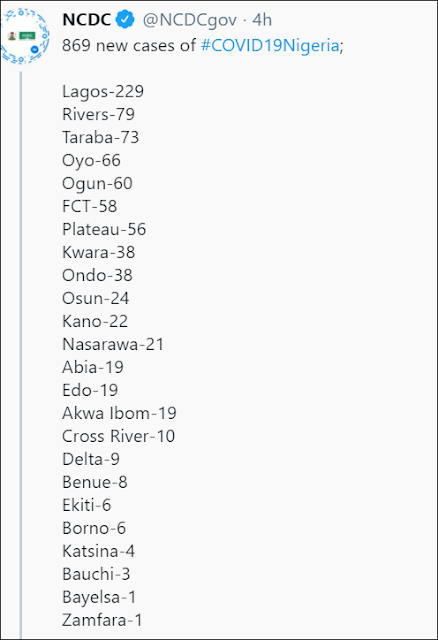Viewport: 438px width, 640px height.
Task: Select the Zamfara-1 line
Action: tap(102, 620)
